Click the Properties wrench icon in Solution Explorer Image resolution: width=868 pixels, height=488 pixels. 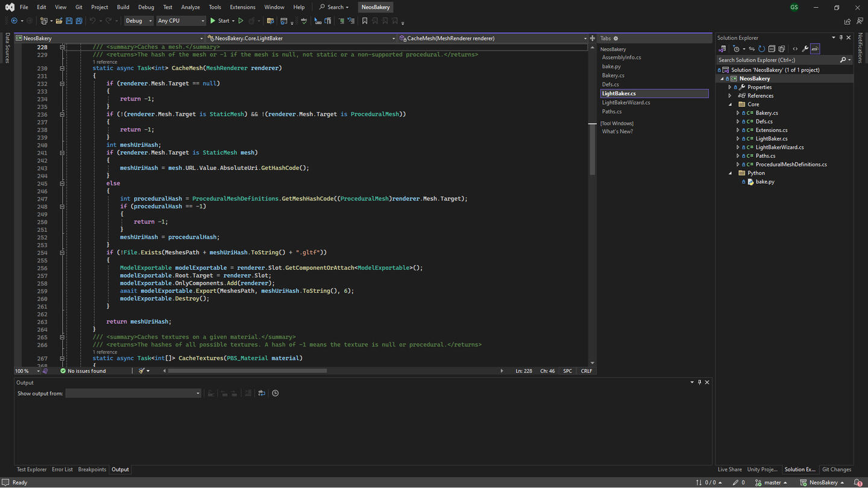[x=805, y=49]
